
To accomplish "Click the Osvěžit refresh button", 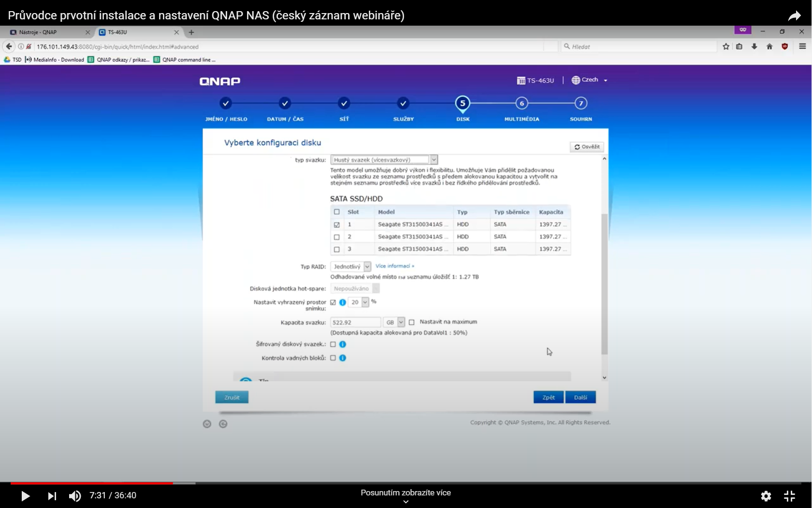I will point(587,147).
